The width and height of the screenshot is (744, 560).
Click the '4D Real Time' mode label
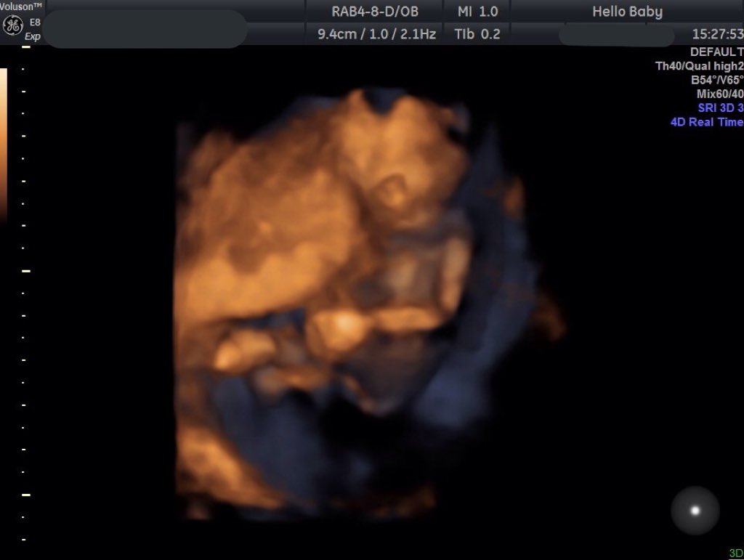coord(706,122)
